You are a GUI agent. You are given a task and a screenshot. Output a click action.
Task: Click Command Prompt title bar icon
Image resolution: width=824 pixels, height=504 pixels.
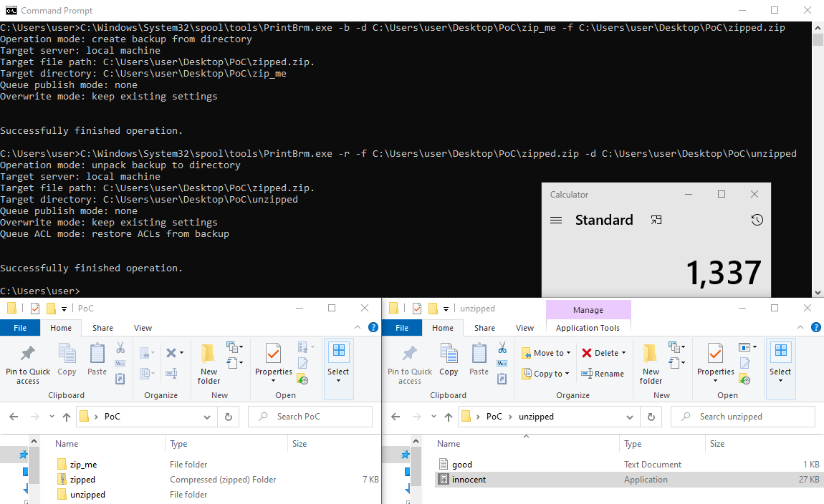point(11,11)
